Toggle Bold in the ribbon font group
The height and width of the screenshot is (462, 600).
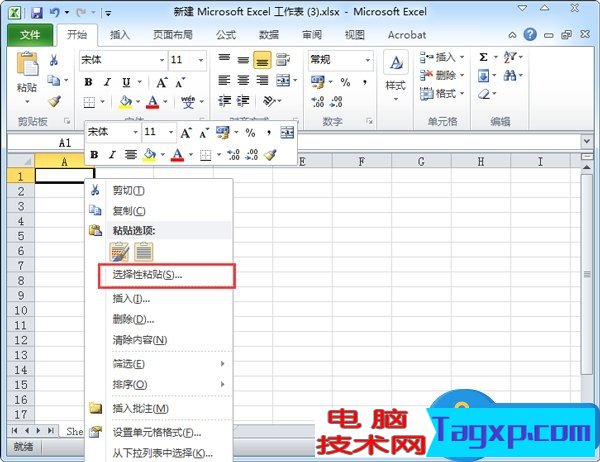tap(88, 82)
